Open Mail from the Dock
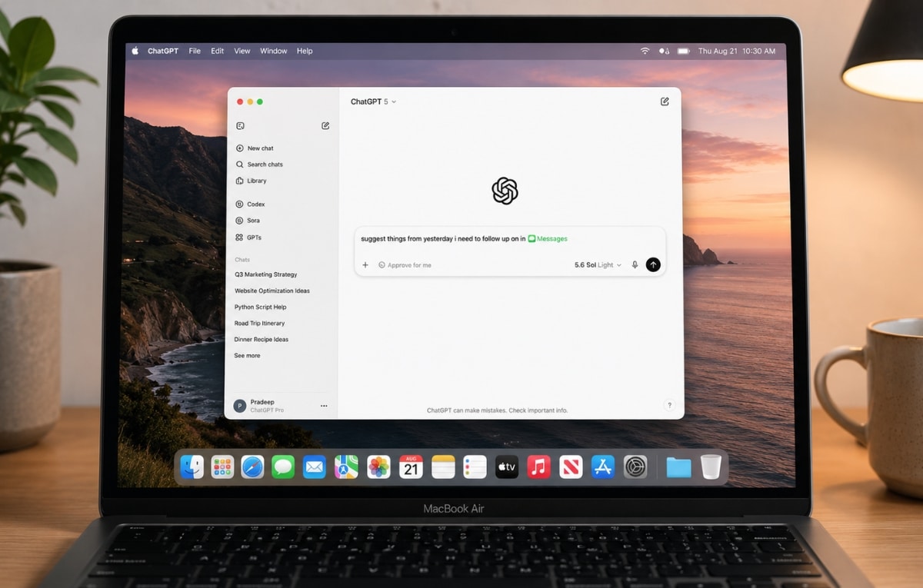This screenshot has width=923, height=588. (x=315, y=467)
